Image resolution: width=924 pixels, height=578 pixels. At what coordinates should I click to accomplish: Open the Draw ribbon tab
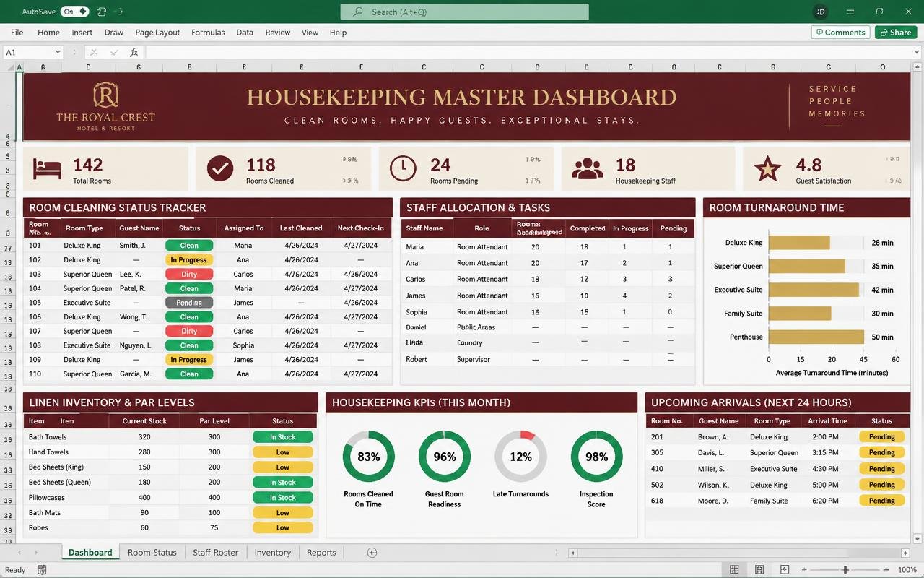(114, 33)
